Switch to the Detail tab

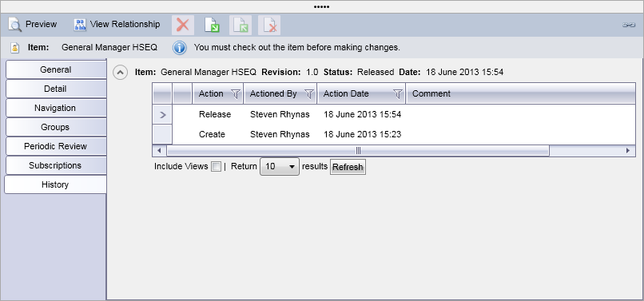56,89
